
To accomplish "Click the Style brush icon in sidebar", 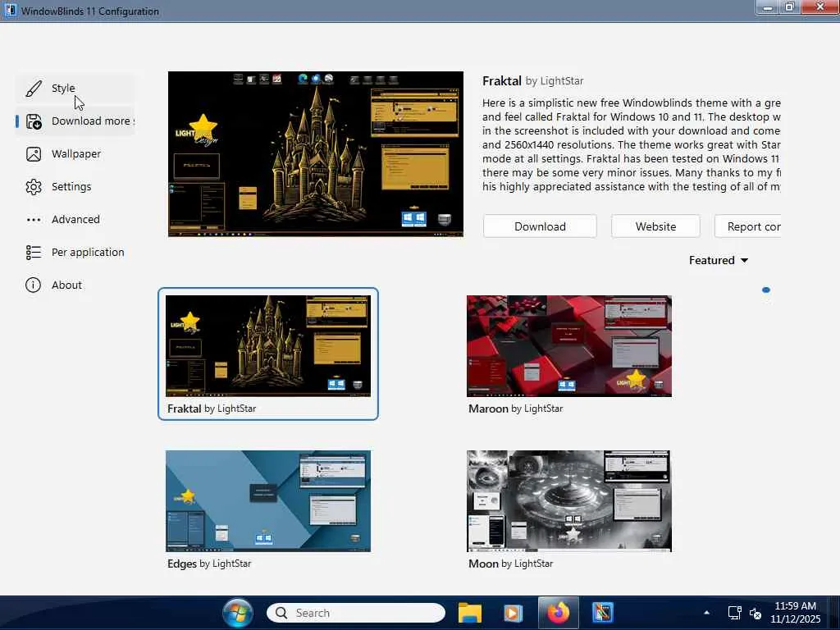I will [x=33, y=89].
